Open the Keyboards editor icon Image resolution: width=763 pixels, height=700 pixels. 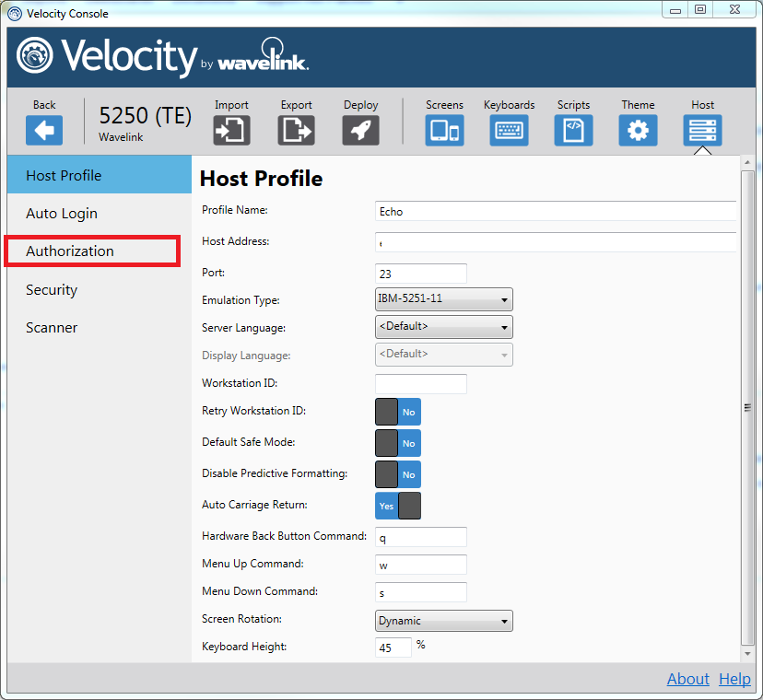(509, 130)
